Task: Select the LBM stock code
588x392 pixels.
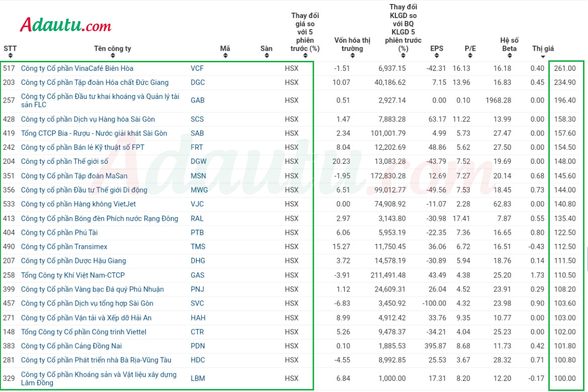Action: [x=198, y=378]
